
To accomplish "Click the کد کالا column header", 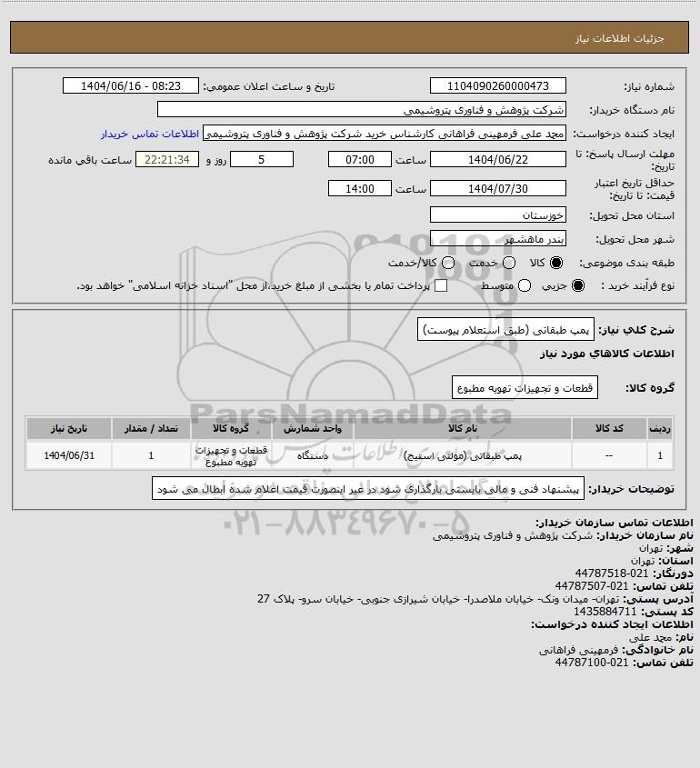I will (609, 429).
